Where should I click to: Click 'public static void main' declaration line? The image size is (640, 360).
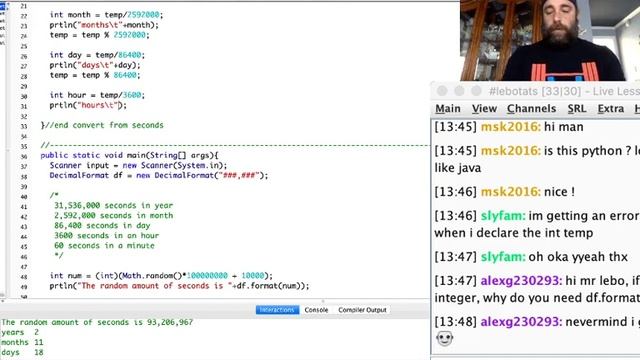click(129, 156)
